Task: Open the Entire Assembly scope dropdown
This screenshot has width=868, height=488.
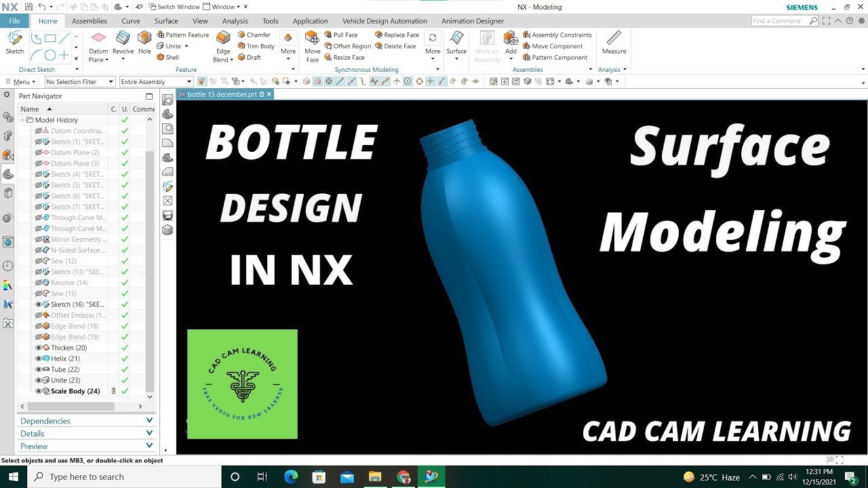Action: click(x=157, y=81)
